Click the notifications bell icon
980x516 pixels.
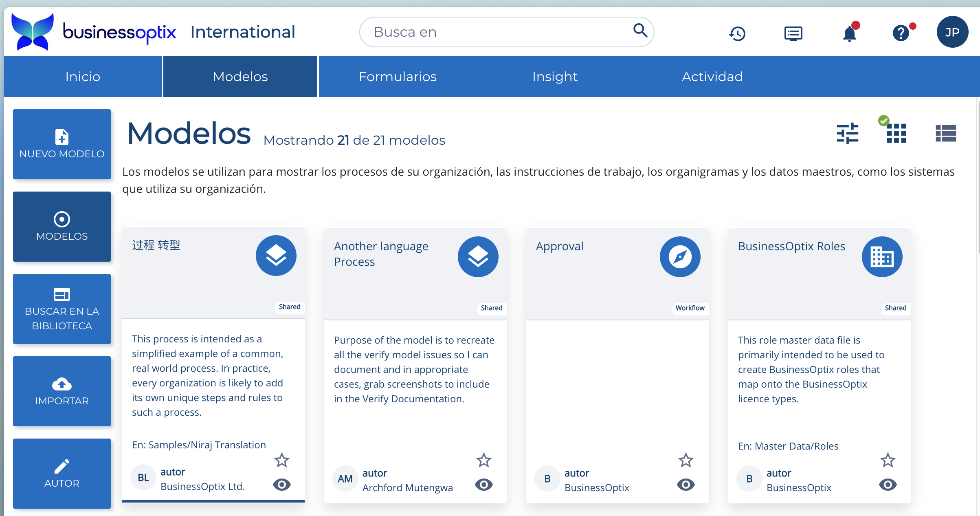(850, 33)
